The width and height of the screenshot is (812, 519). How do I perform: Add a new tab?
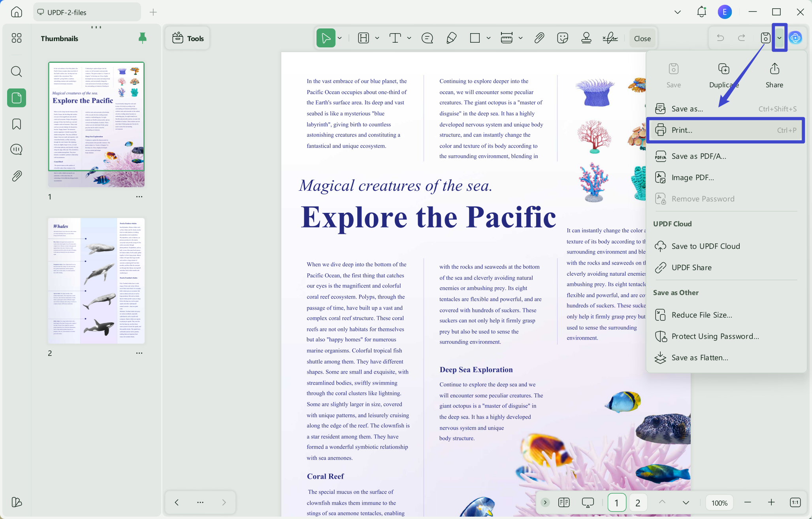(x=153, y=12)
